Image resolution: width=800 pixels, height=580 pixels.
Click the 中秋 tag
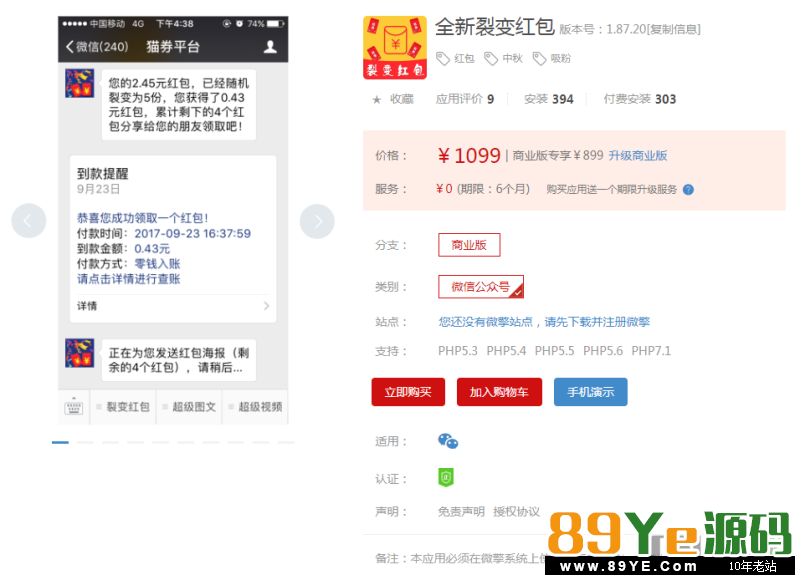[x=504, y=59]
